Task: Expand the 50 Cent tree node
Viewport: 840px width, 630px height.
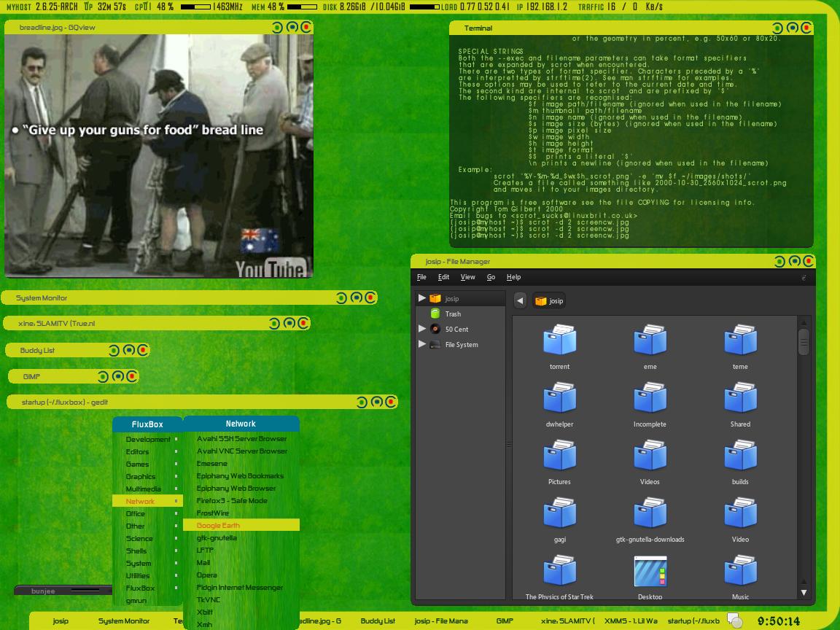Action: (x=422, y=328)
